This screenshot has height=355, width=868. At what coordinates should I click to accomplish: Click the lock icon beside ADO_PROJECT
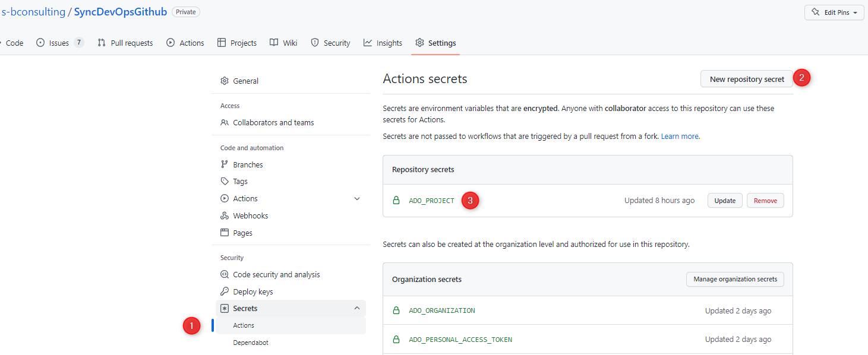point(396,201)
